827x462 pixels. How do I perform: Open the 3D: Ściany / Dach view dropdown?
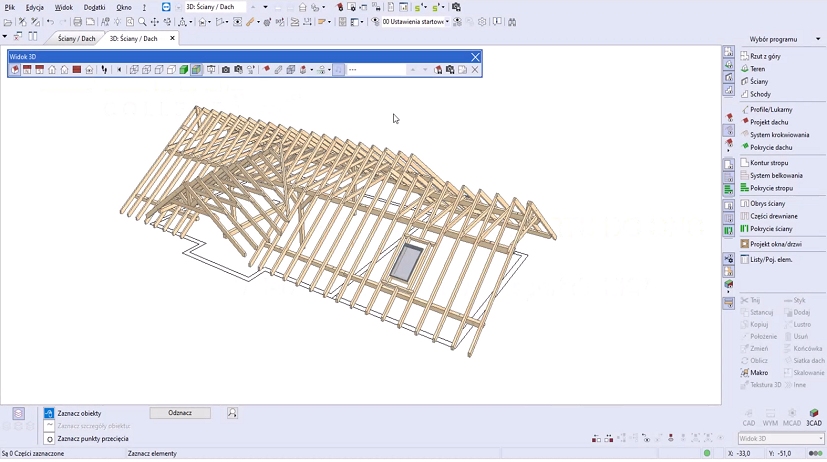(x=266, y=7)
